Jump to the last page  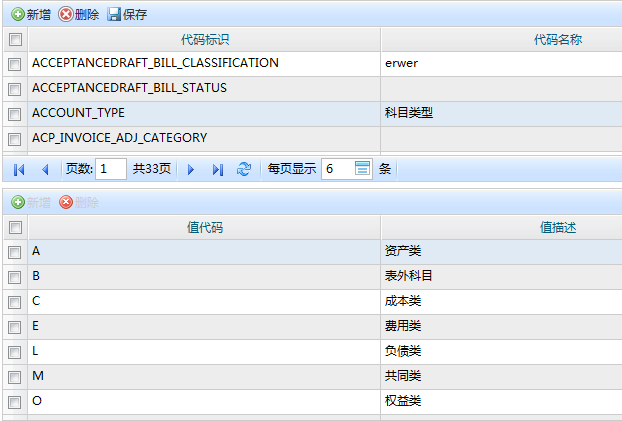217,170
